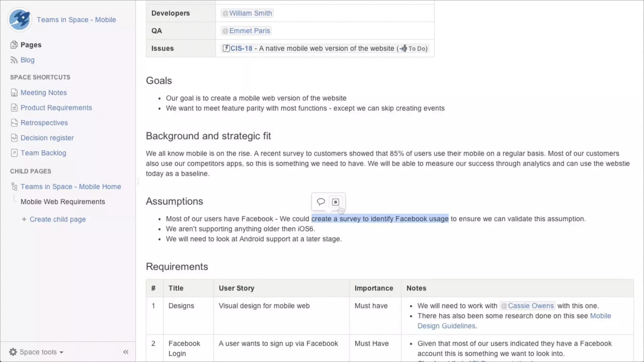Click the Decision register shortcut icon
The width and height of the screenshot is (644, 362).
click(14, 138)
